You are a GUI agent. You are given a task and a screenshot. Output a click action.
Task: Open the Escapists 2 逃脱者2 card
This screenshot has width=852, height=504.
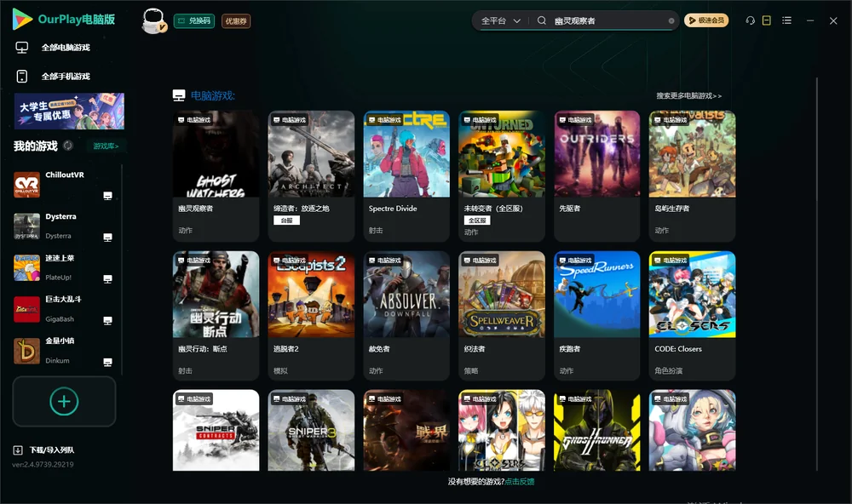click(311, 316)
